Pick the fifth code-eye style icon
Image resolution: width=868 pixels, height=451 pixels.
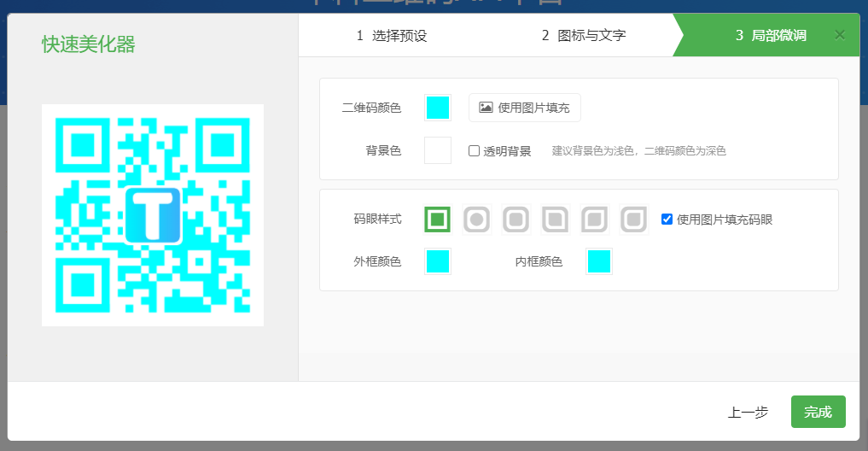click(x=594, y=220)
